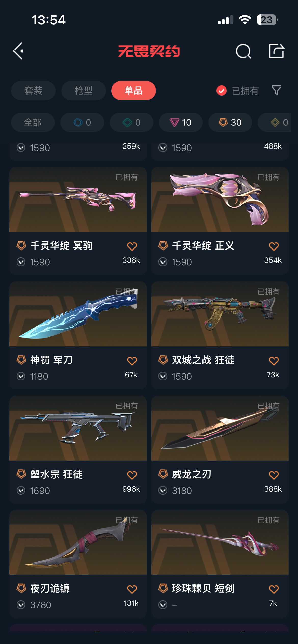
Task: Open the search magnifier icon
Action: 243,51
